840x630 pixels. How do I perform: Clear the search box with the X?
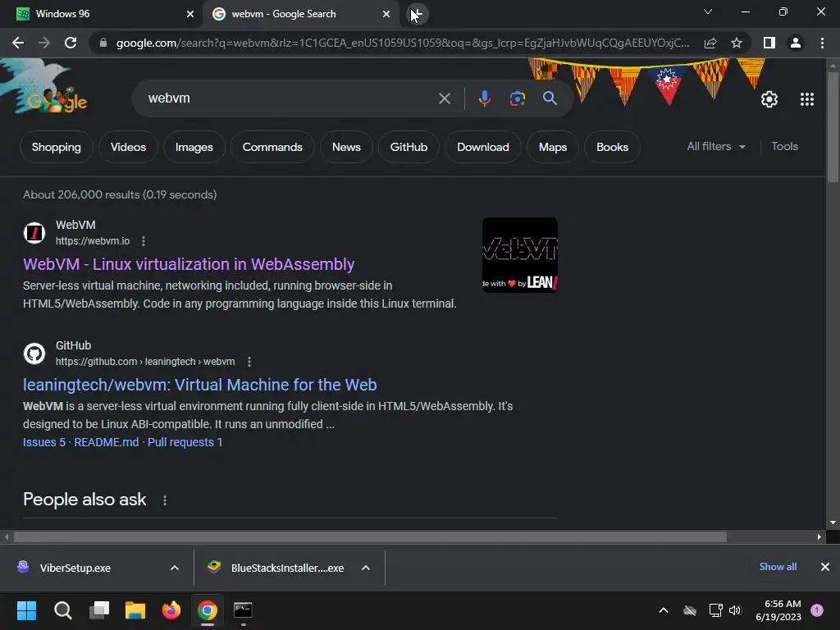[x=444, y=98]
